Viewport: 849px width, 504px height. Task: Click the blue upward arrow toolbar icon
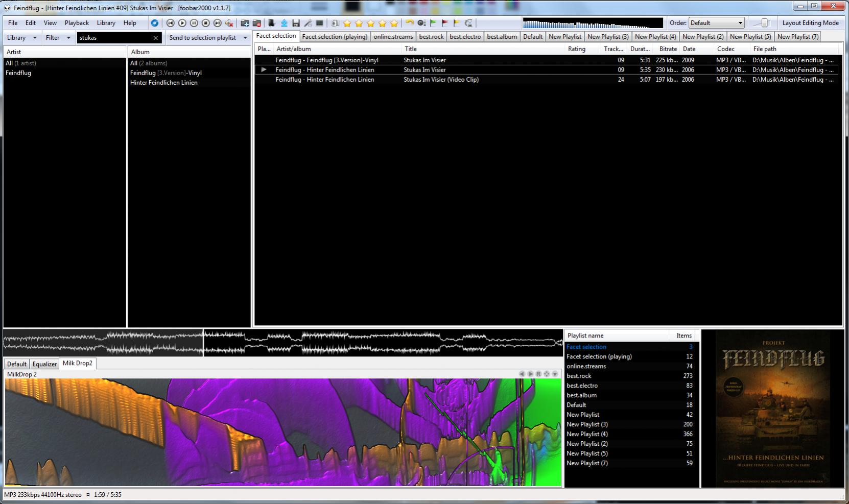pyautogui.click(x=284, y=23)
